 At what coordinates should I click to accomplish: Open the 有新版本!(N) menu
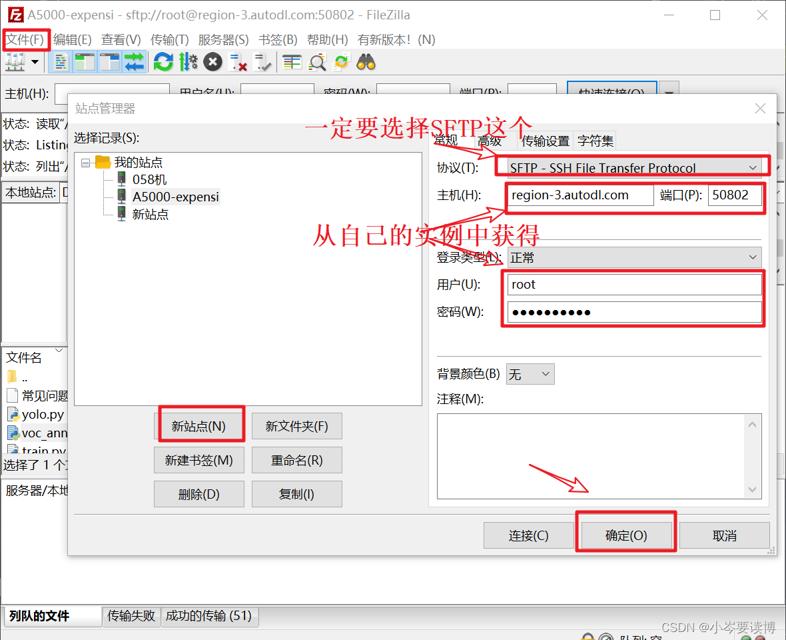coord(396,40)
